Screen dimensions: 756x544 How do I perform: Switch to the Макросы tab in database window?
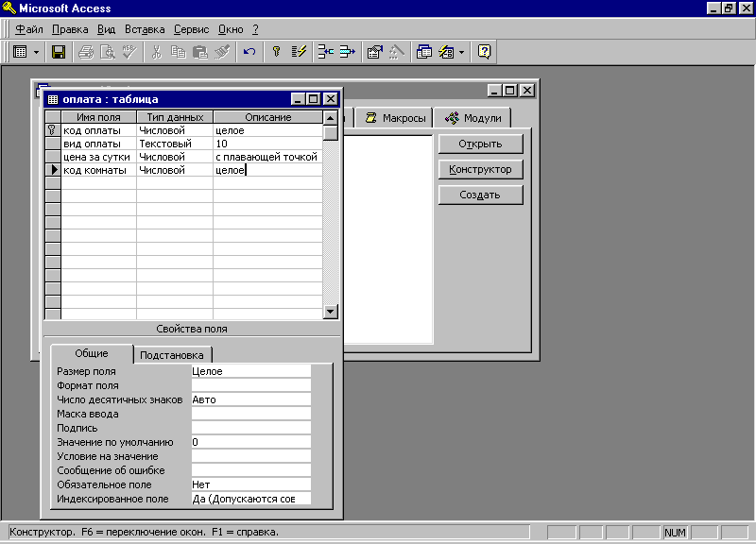395,118
